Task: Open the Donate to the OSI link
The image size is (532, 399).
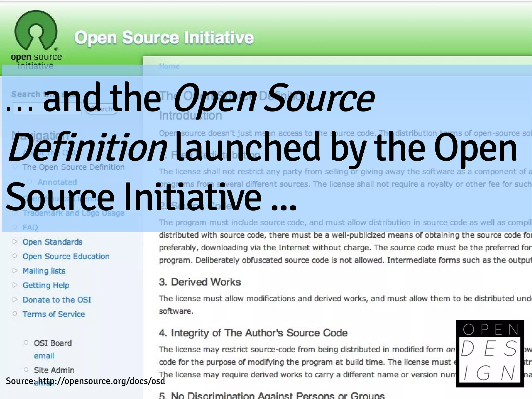Action: tap(57, 299)
